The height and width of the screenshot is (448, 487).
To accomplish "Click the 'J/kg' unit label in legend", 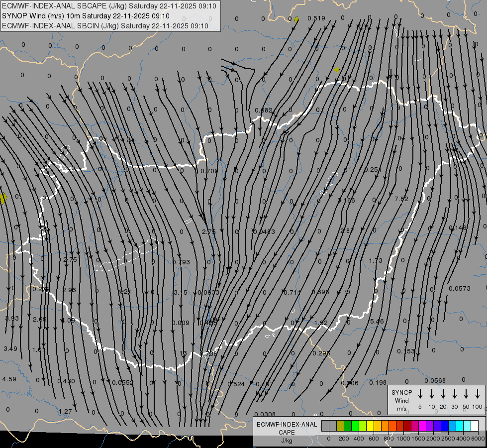I will (x=287, y=441).
